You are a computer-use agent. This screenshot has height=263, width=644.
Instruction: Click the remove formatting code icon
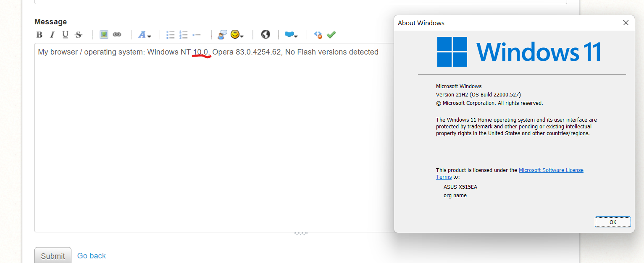318,35
